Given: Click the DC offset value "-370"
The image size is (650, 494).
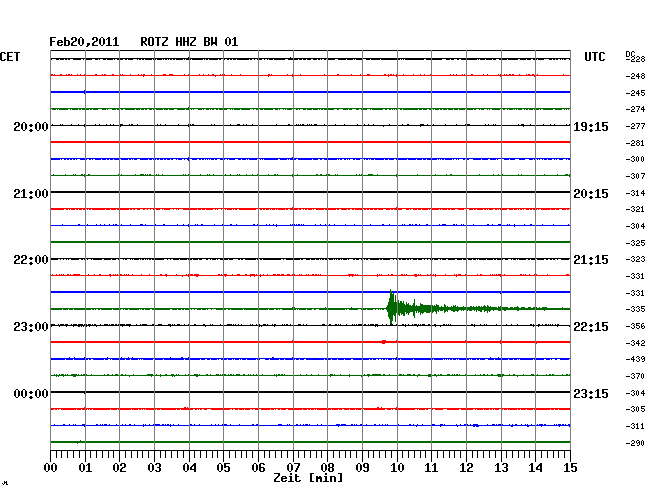Looking at the screenshot, I should (636, 376).
